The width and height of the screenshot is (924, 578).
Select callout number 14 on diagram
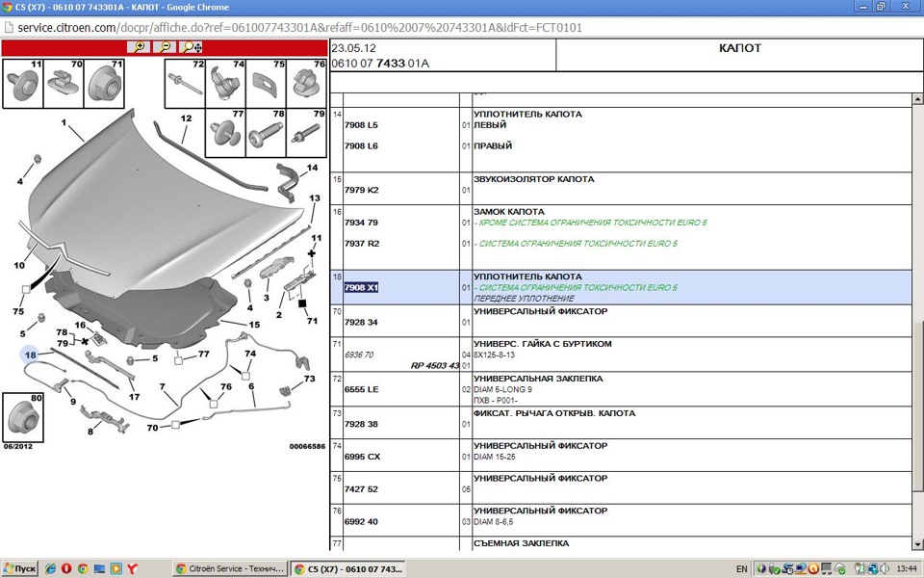point(312,168)
